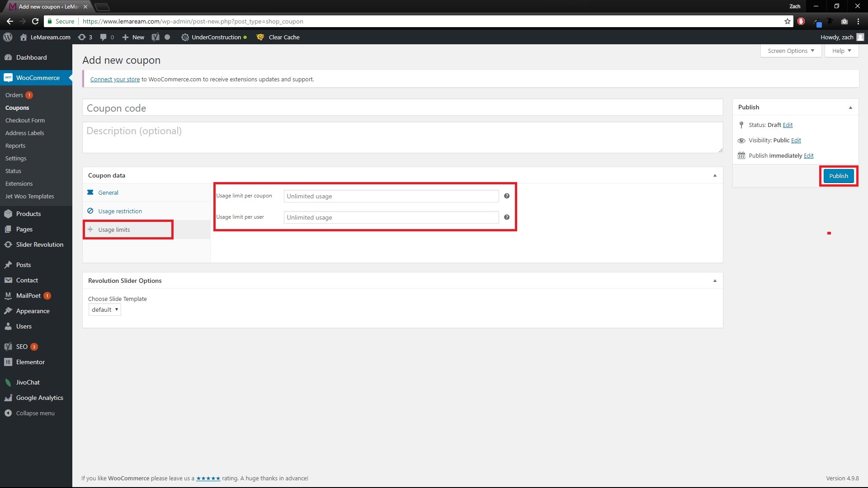Viewport: 868px width, 488px height.
Task: Open MailPoet in the sidebar
Action: pos(36,296)
